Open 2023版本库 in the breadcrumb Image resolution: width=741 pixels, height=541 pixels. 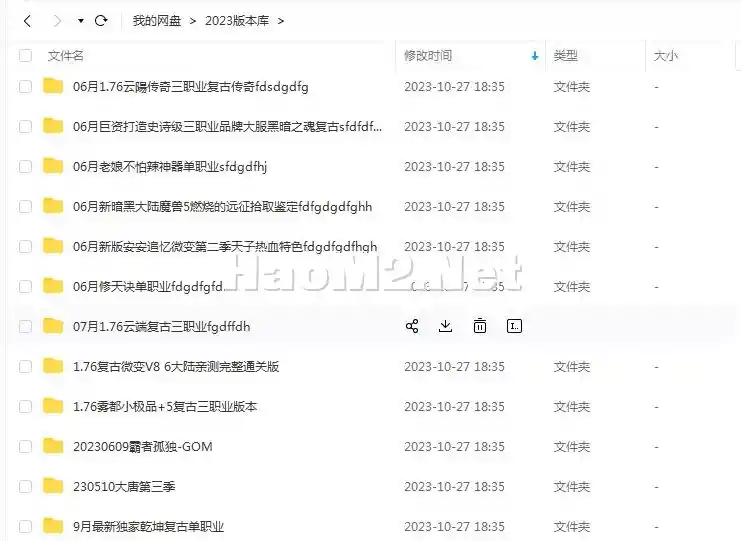coord(237,21)
